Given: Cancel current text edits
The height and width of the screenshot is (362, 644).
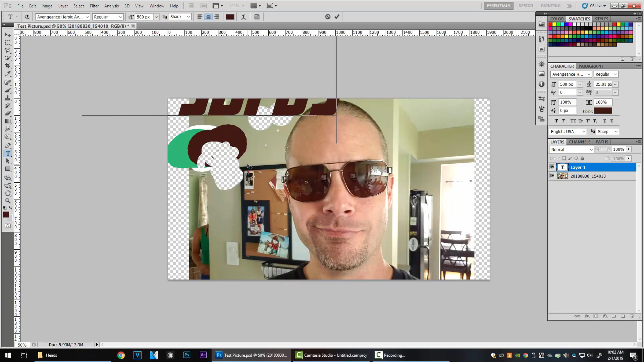Looking at the screenshot, I should [328, 17].
